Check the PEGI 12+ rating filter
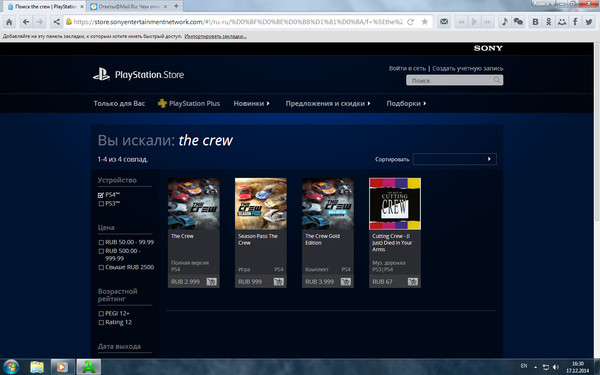600x375 pixels. click(x=101, y=313)
